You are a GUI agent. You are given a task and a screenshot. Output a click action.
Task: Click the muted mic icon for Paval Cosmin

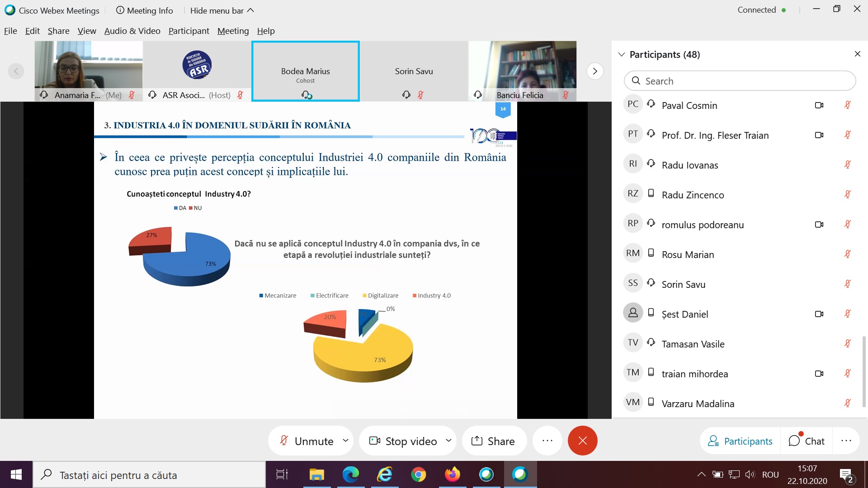click(x=847, y=105)
